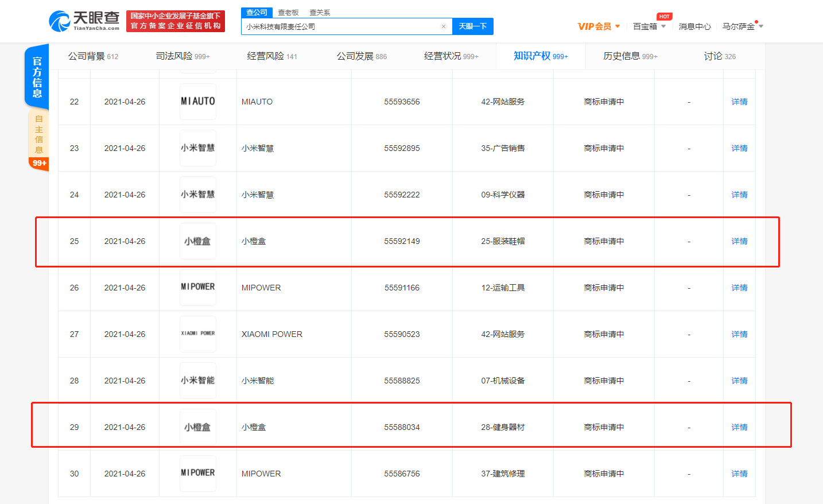Open 详情 for row 23 小米智慧
Screen dimensions: 823x504
click(739, 148)
